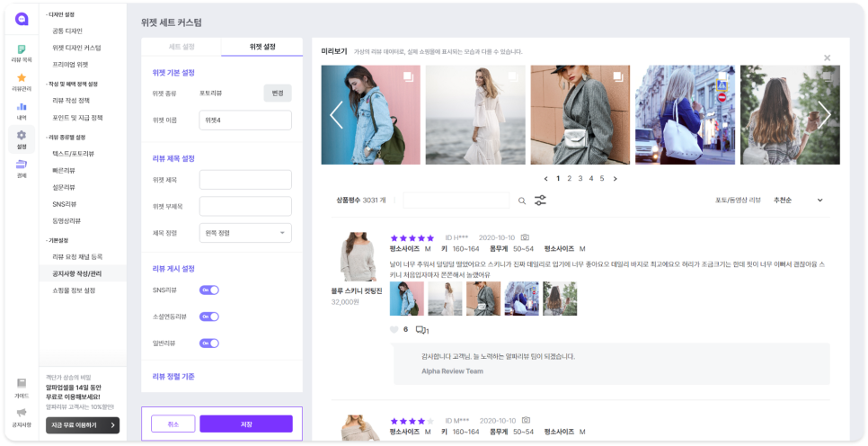Image resolution: width=868 pixels, height=446 pixels.
Task: Open 위젯 디자인 커스텀 menu item
Action: coord(76,48)
